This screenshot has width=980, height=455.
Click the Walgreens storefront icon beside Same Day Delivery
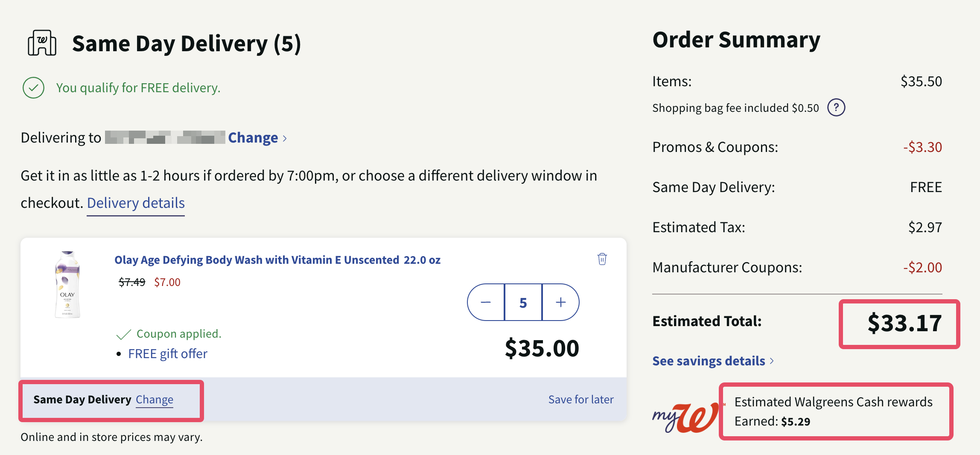pos(41,43)
